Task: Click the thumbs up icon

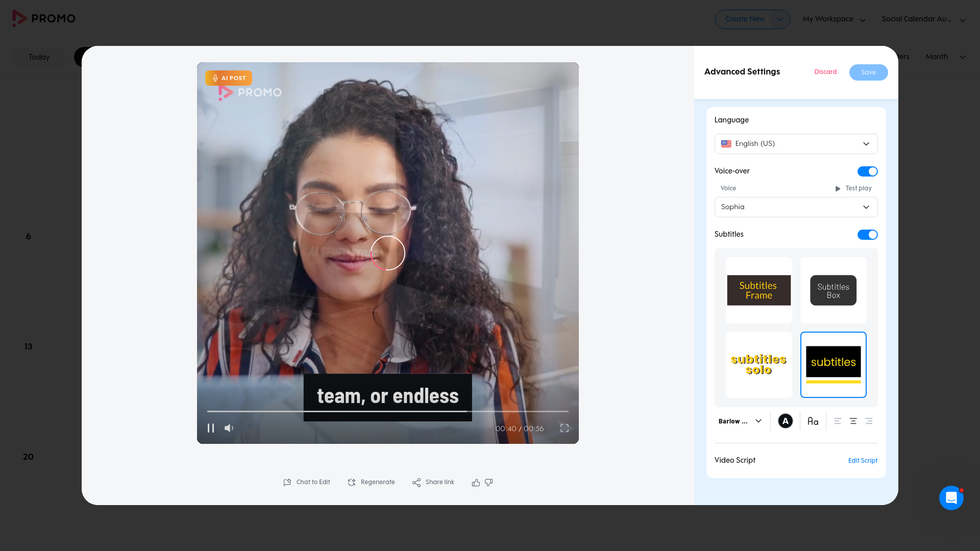Action: pos(476,483)
